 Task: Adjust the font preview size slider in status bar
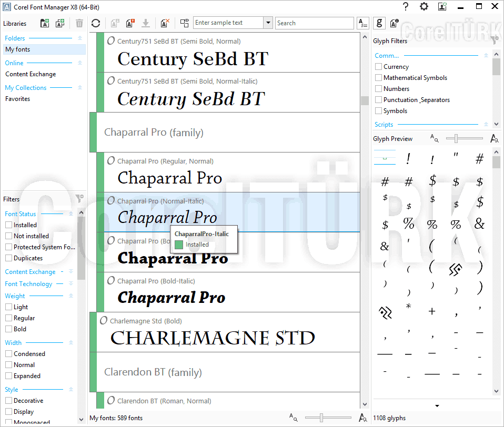click(321, 418)
